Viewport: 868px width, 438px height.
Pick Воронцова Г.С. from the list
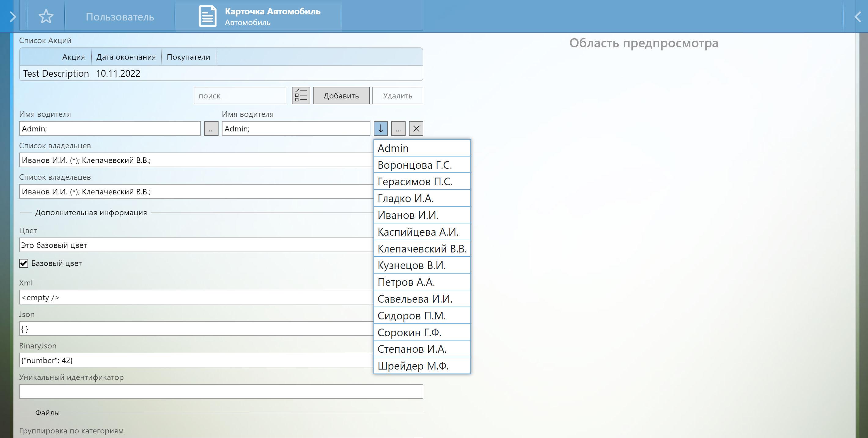click(421, 165)
